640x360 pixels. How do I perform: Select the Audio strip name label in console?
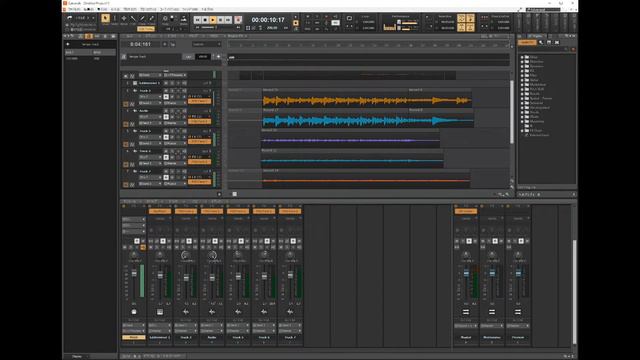(x=212, y=338)
